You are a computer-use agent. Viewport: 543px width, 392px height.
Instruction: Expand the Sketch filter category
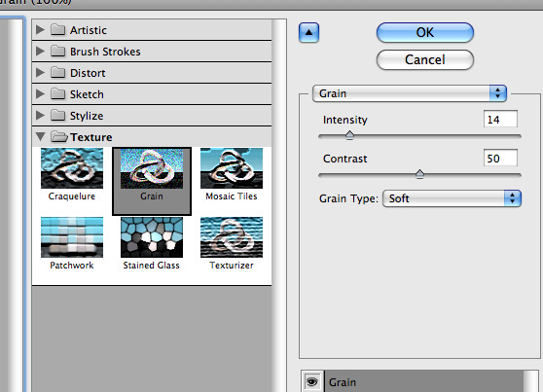click(40, 93)
